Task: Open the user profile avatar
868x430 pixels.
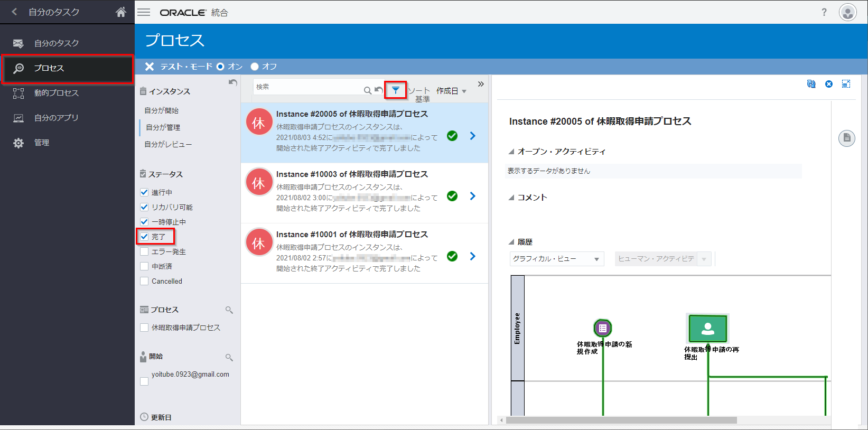Action: 847,12
